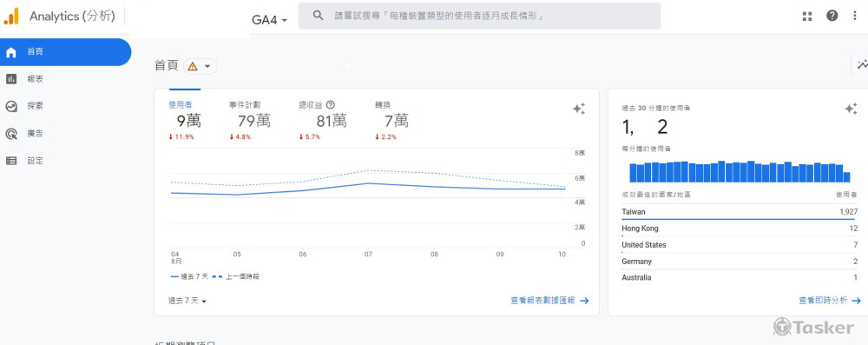Open the 過去 7 天 date range dropdown
This screenshot has height=345, width=868.
[x=187, y=301]
